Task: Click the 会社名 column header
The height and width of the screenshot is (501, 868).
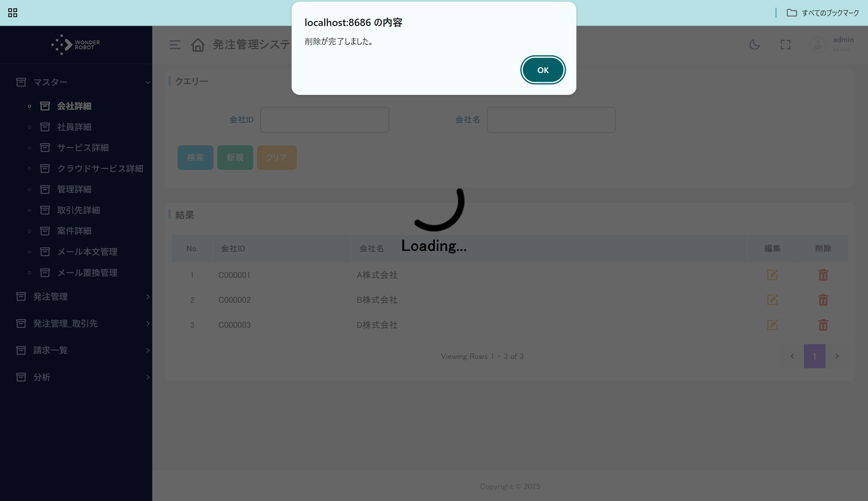Action: click(548, 248)
